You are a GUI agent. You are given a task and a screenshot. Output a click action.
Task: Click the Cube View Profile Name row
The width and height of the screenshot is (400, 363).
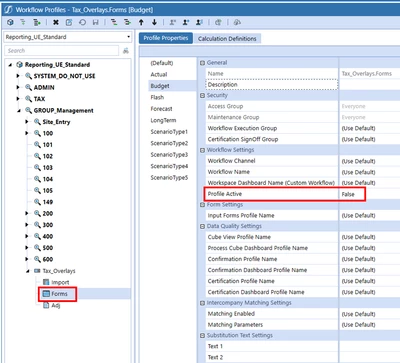point(303,237)
